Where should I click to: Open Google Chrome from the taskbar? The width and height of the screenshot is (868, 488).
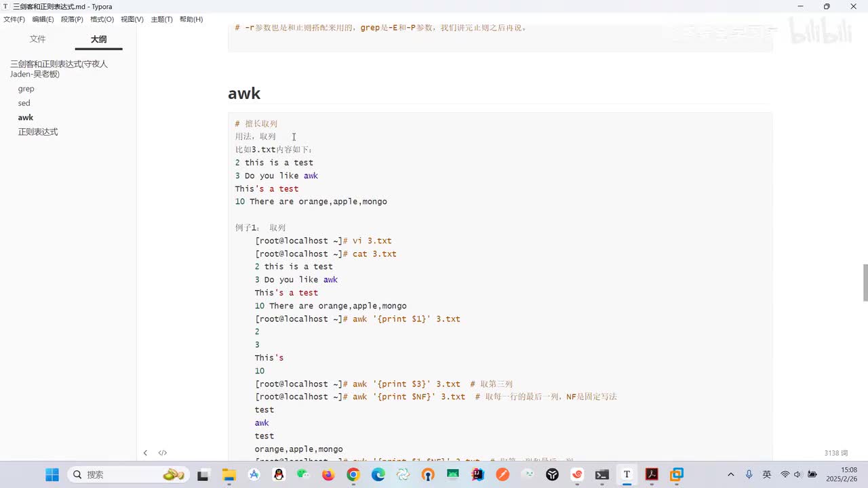353,474
